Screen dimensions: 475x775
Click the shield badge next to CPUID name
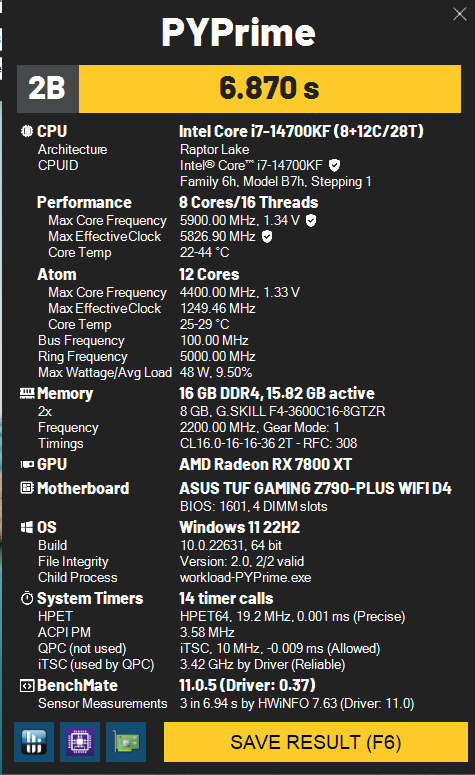[335, 165]
